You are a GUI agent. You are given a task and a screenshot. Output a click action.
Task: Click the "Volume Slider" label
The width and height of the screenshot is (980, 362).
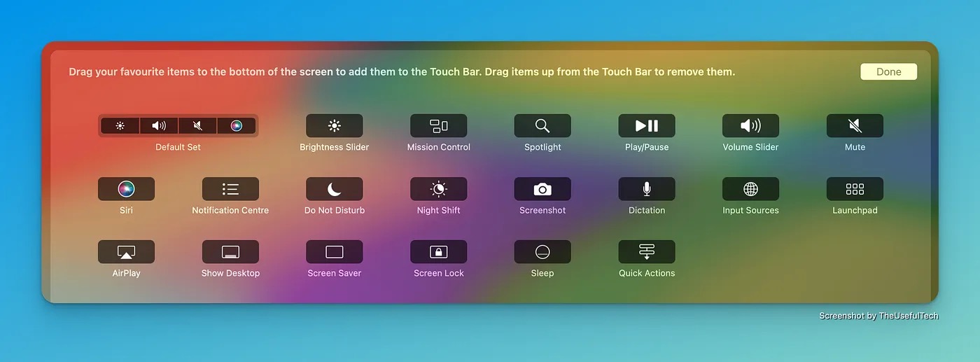[x=751, y=147]
